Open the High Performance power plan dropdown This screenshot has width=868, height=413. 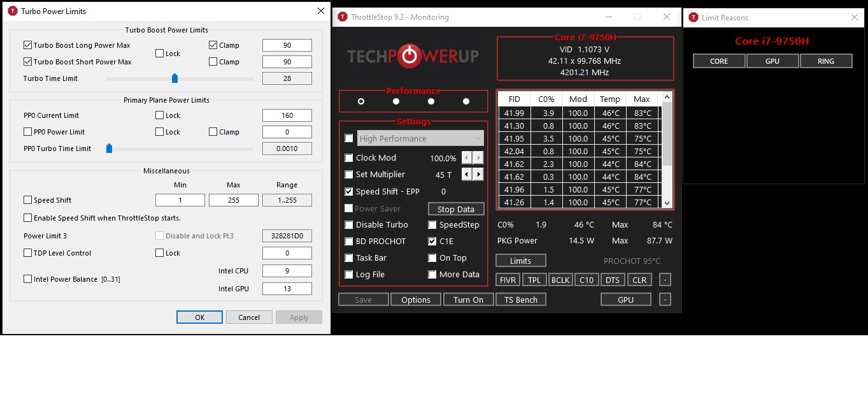(421, 138)
